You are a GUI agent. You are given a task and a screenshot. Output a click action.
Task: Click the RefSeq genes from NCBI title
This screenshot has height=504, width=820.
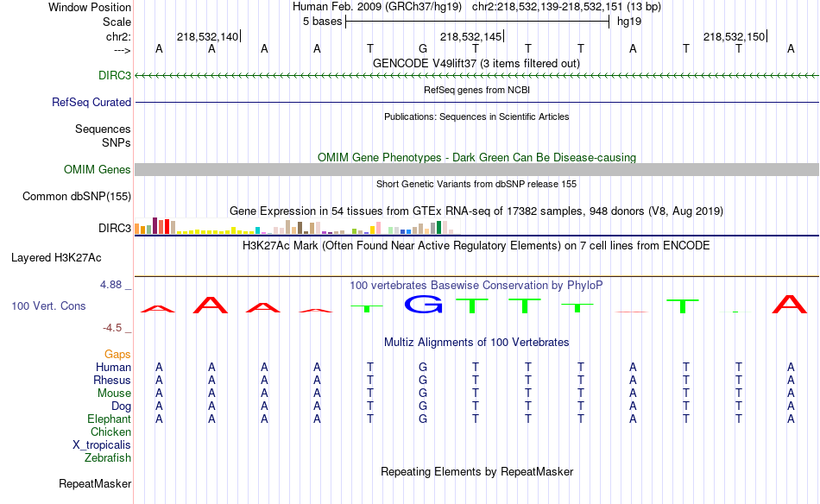(476, 90)
